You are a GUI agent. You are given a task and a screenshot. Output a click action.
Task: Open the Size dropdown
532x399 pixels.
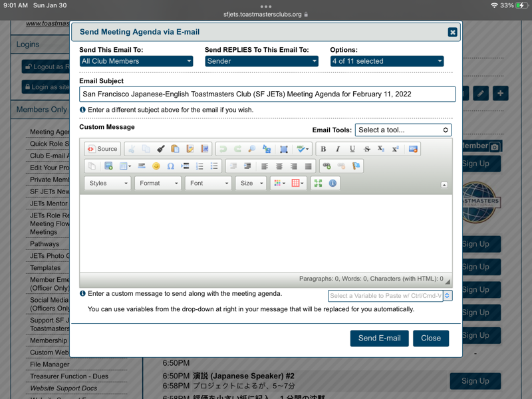coord(251,184)
